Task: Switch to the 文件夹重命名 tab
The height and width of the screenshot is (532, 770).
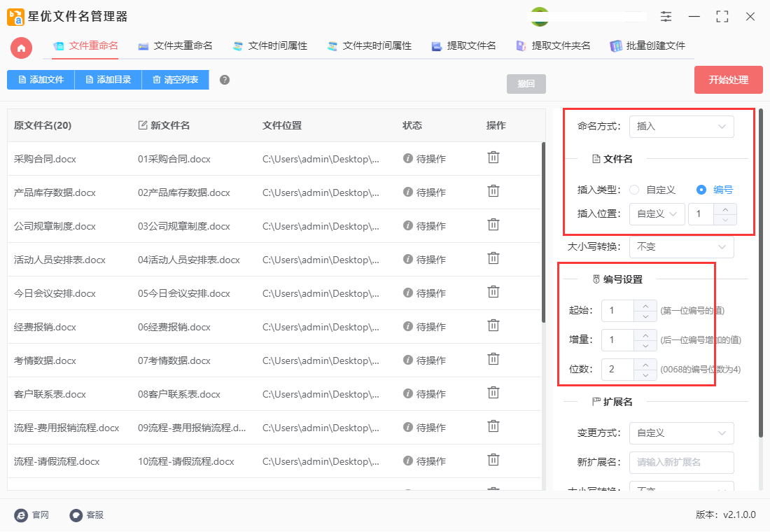Action: pyautogui.click(x=175, y=45)
